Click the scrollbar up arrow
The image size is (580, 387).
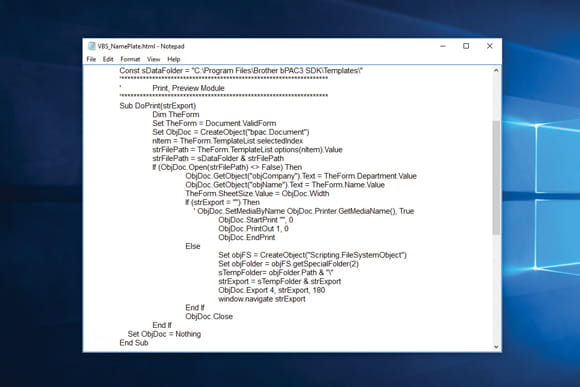tap(496, 70)
